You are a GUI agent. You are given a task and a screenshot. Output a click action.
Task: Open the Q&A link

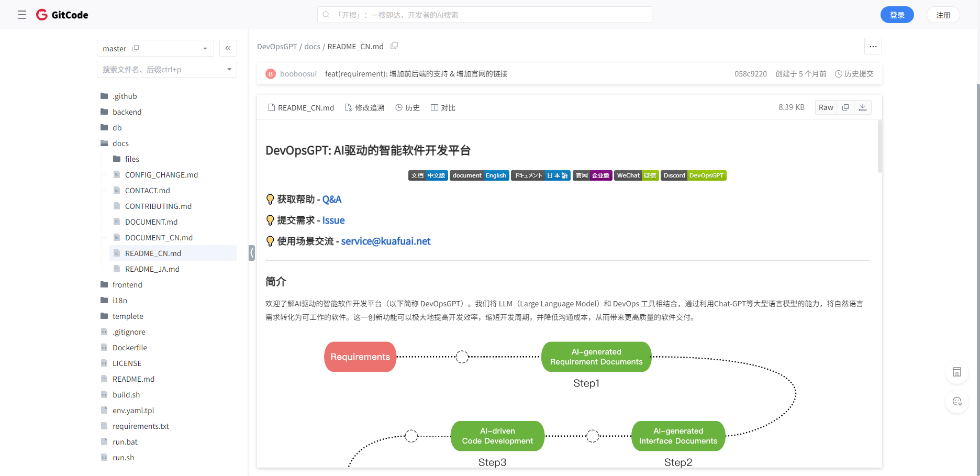[332, 199]
